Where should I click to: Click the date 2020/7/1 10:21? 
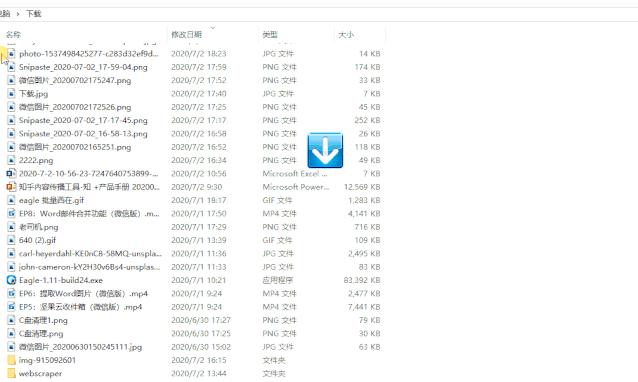click(x=199, y=280)
